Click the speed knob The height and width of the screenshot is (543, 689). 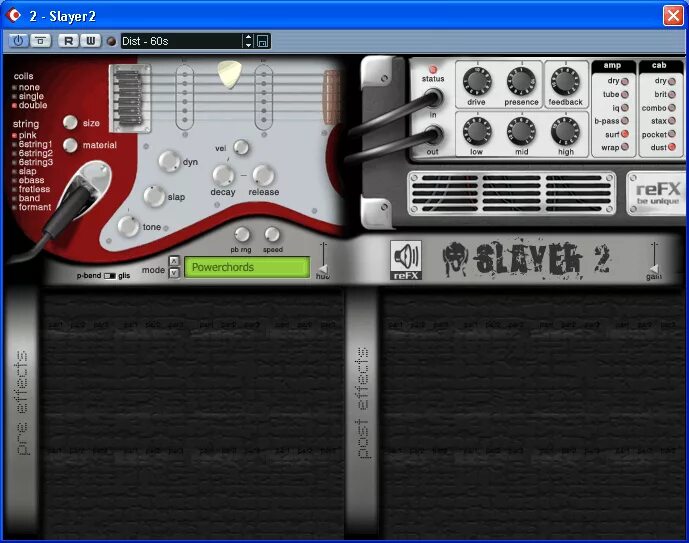272,235
